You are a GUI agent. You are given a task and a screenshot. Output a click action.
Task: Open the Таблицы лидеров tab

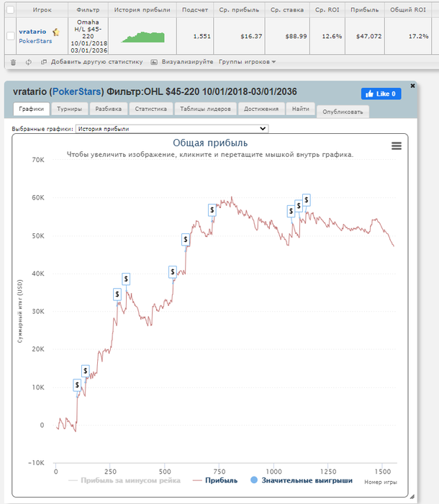pos(205,109)
